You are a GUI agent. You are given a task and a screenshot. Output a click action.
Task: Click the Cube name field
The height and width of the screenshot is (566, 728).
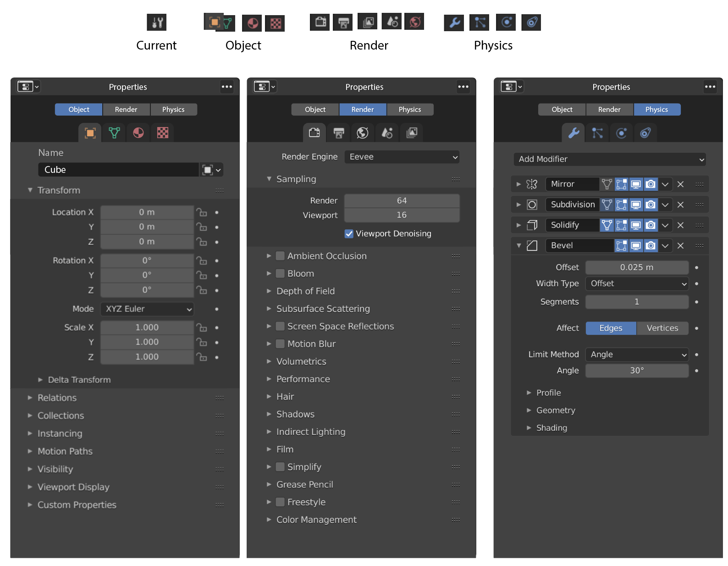(x=118, y=170)
